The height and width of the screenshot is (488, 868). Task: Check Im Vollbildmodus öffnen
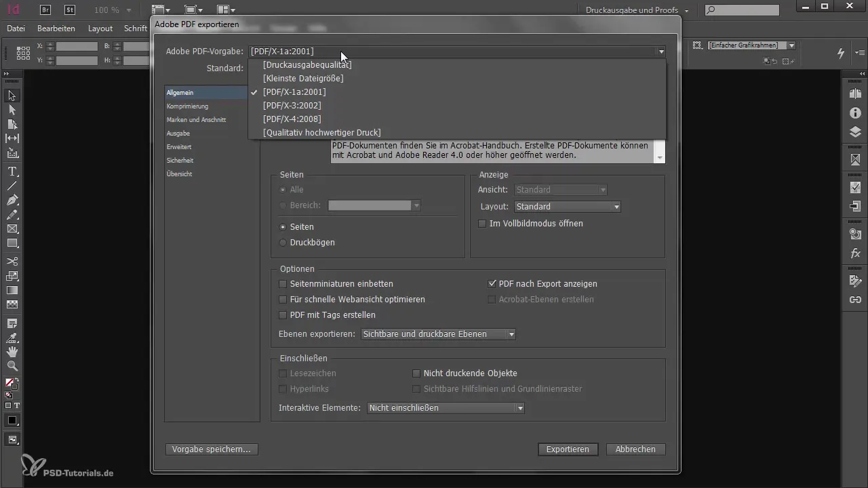(482, 224)
